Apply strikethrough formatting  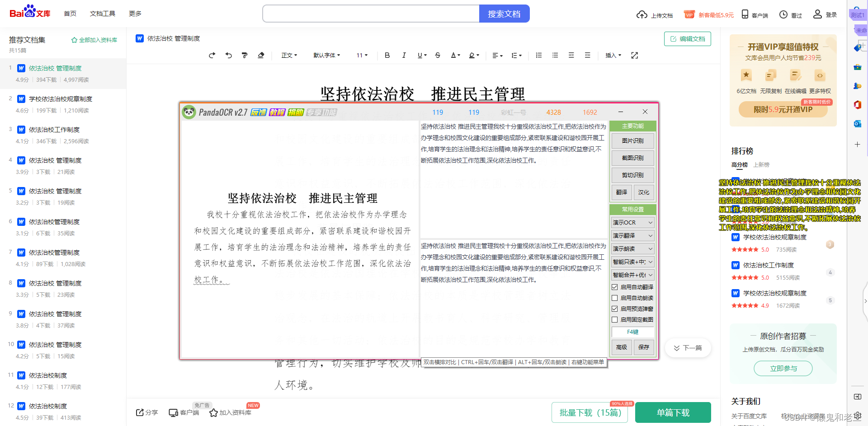[x=438, y=55]
